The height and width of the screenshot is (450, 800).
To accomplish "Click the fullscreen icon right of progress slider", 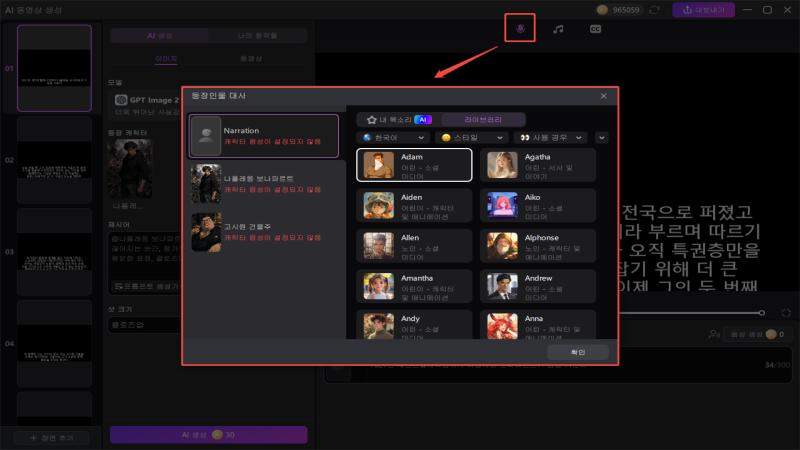I will click(786, 312).
